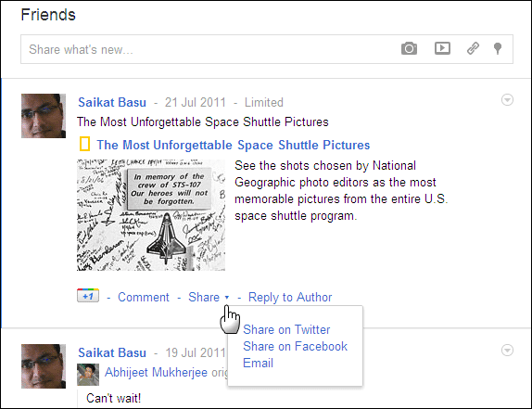This screenshot has width=532, height=409.
Task: Click the 19 Jul 2011 timestamp
Action: [x=195, y=352]
